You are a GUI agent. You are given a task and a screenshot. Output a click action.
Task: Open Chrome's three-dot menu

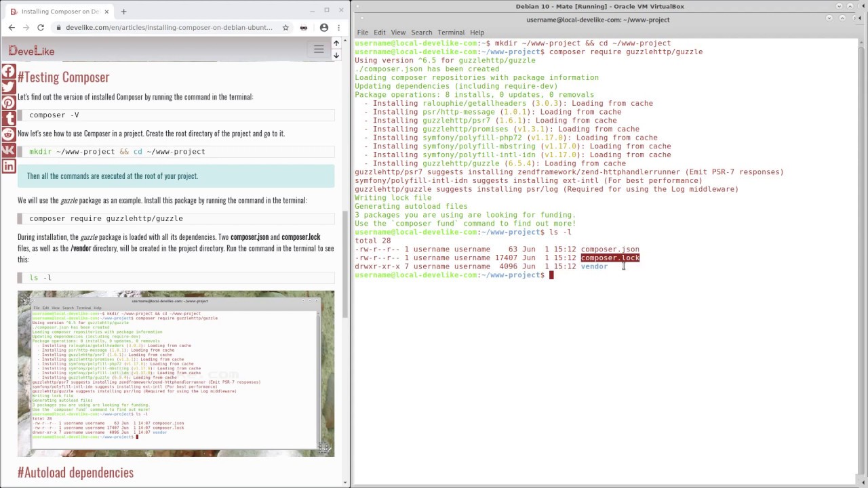coord(340,28)
